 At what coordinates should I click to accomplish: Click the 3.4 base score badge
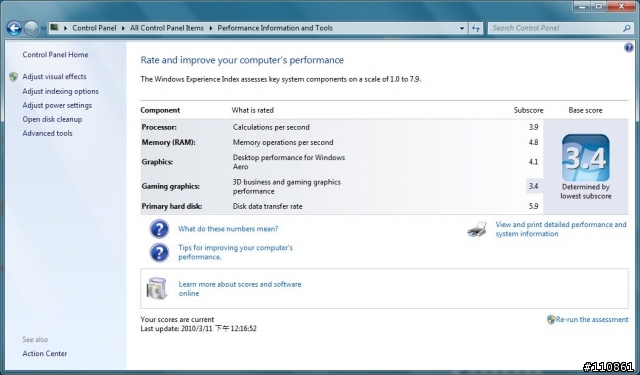(x=585, y=158)
